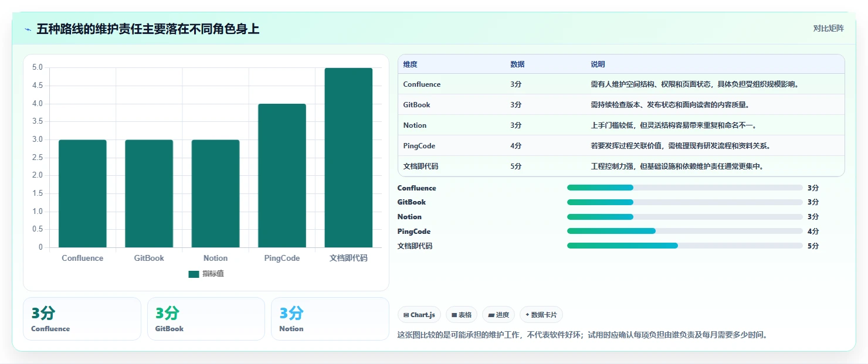Click the Chart.js tag
Image resolution: width=868 pixels, height=364 pixels.
419,315
